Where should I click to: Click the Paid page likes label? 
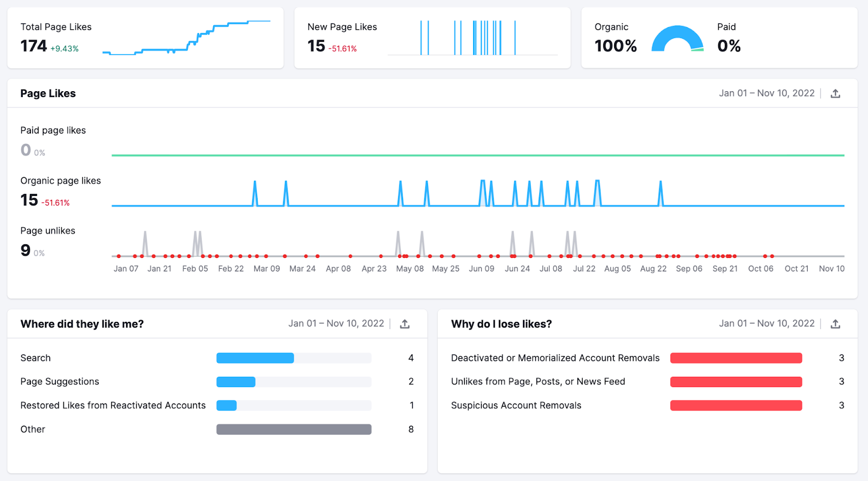point(53,130)
